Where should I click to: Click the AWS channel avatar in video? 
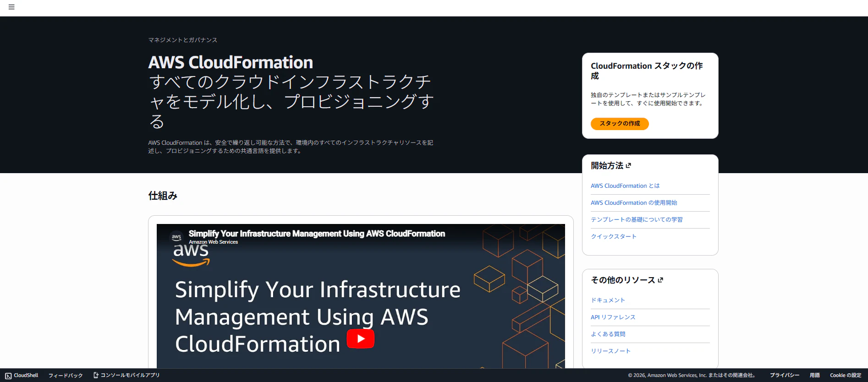176,237
